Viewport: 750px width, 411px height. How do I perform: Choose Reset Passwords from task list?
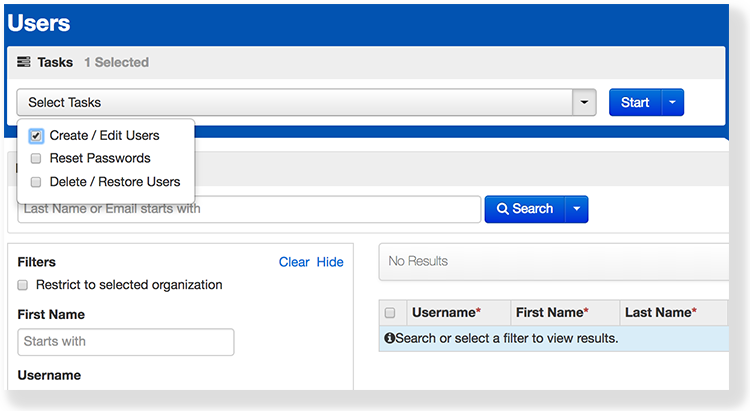coord(100,158)
